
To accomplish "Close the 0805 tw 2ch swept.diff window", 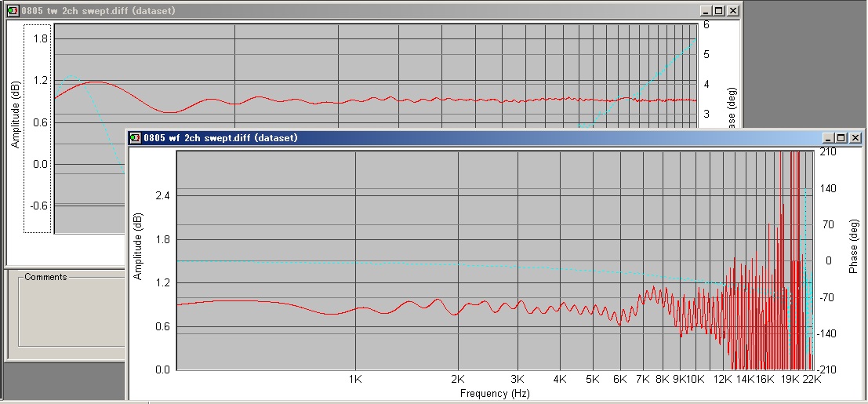I will tap(733, 10).
